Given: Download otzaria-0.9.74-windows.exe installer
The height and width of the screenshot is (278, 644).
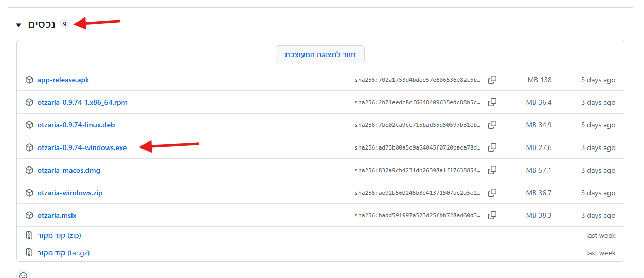Looking at the screenshot, I should tap(81, 147).
